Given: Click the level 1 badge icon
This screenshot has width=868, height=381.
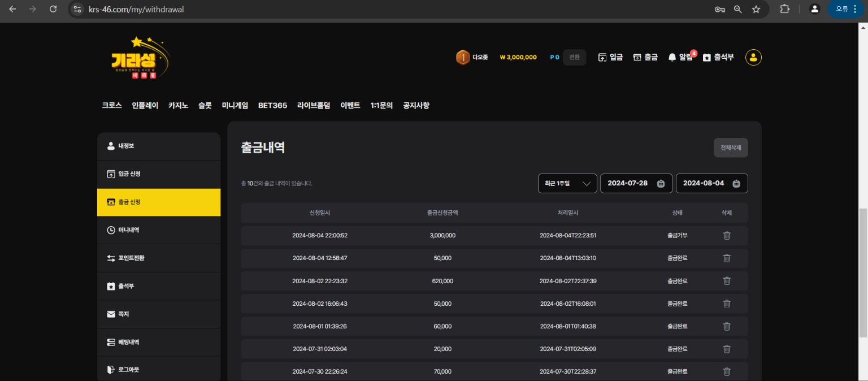Looking at the screenshot, I should click(463, 57).
